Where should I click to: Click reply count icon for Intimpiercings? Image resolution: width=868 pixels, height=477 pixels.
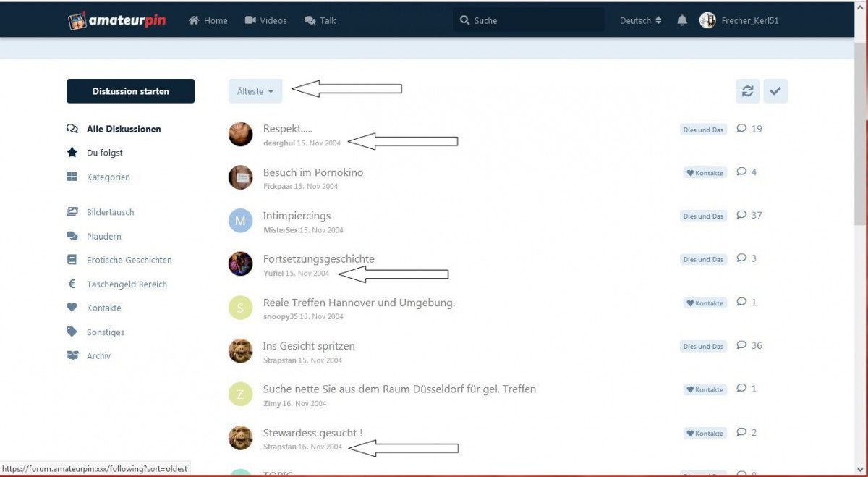pos(741,215)
